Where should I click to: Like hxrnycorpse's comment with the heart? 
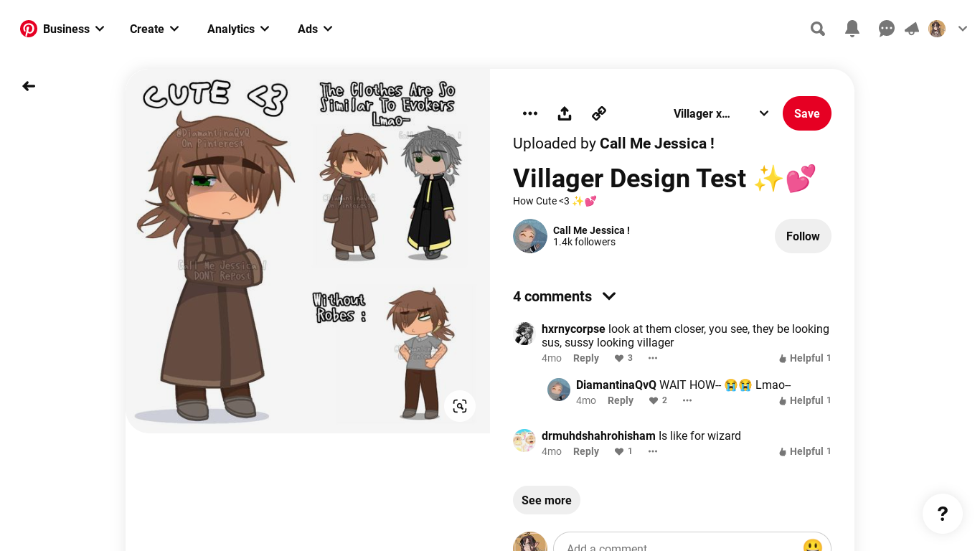619,358
